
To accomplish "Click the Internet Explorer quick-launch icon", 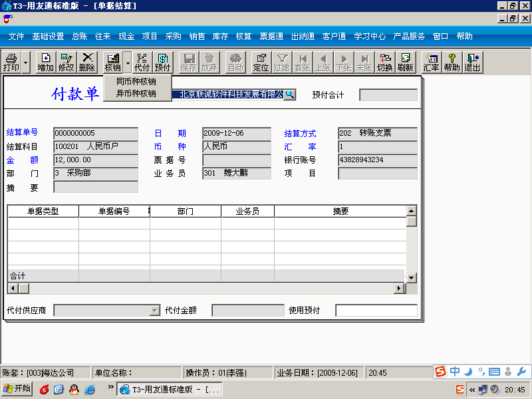I will (90, 390).
